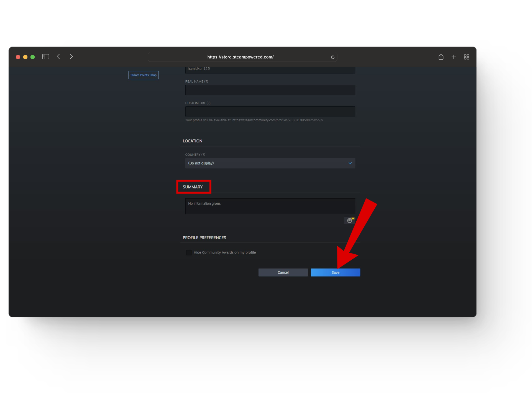The image size is (532, 399).
Task: Open the emoticon picker below the summary
Action: pos(350,221)
